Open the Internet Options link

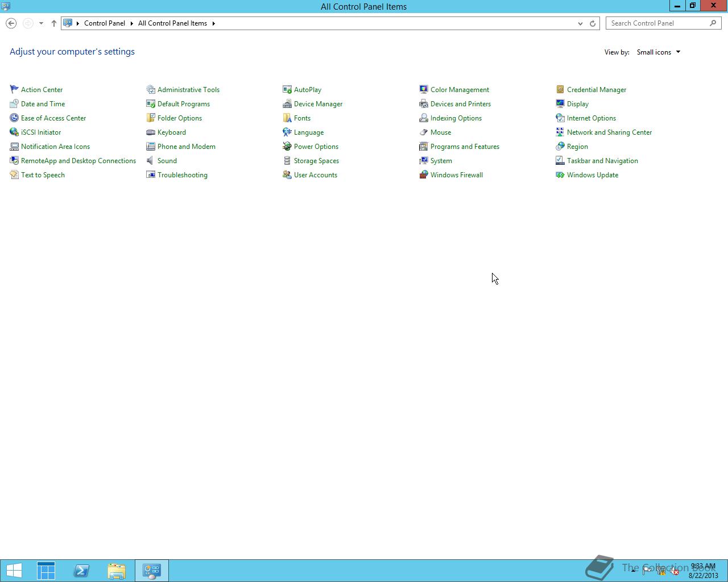pos(591,118)
